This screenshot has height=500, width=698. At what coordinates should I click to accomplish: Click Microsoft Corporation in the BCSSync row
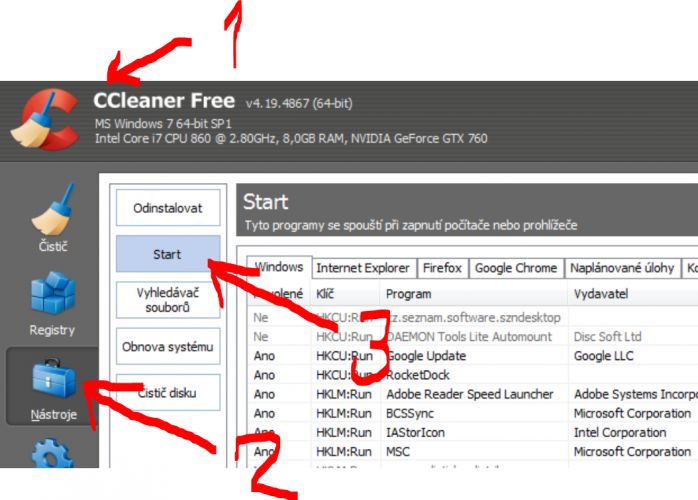point(633,414)
